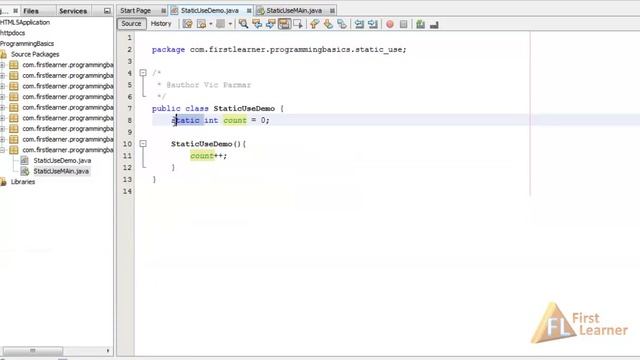Select StaticUseMAin.java in the project tree
640x360 pixels.
tap(61, 171)
